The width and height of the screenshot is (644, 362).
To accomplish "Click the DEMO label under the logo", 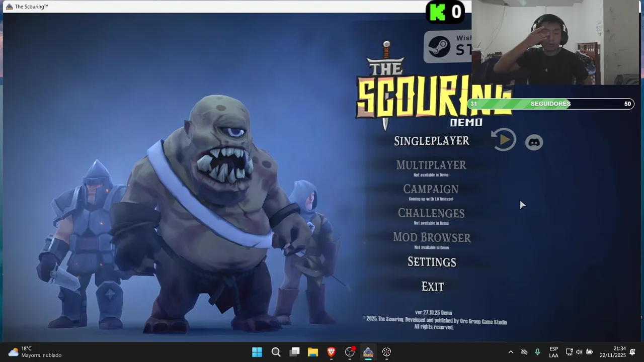I will (x=466, y=122).
